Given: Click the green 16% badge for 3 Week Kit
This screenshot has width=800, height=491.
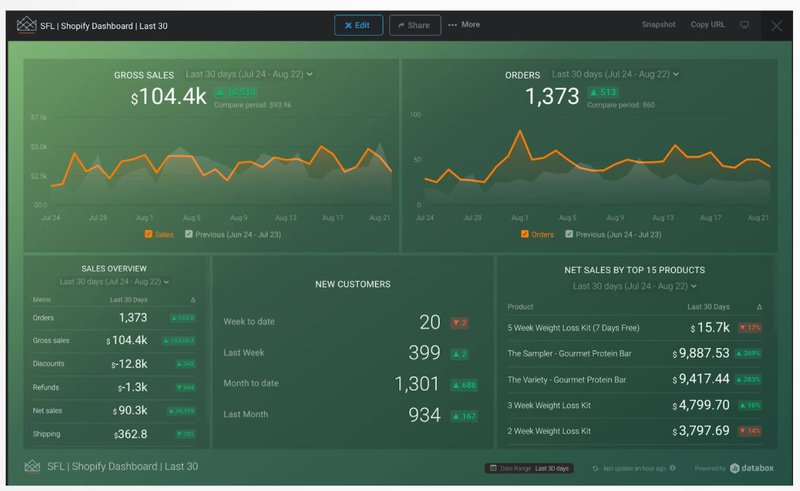Looking at the screenshot, I should (x=750, y=405).
